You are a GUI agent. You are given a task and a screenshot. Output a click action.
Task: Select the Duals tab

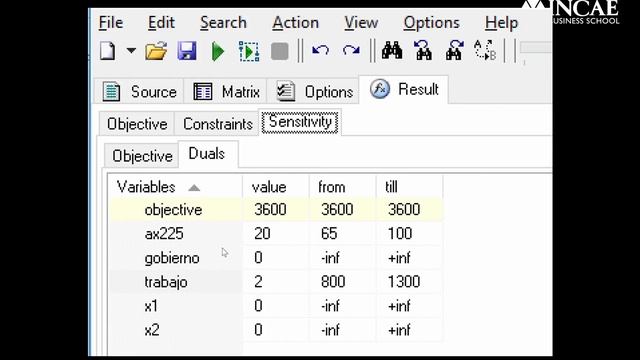click(x=207, y=154)
